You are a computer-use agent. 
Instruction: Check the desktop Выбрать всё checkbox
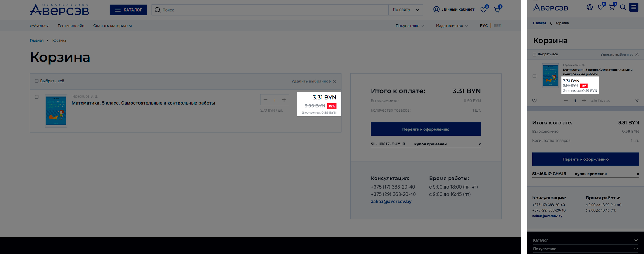(x=37, y=81)
